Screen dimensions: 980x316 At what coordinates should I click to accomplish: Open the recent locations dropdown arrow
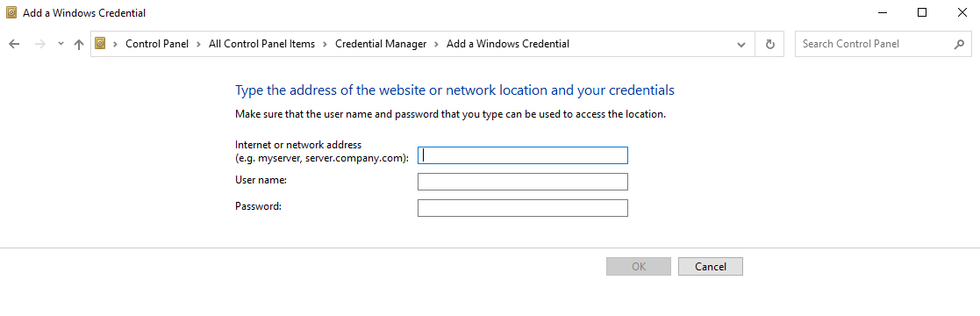tap(61, 44)
